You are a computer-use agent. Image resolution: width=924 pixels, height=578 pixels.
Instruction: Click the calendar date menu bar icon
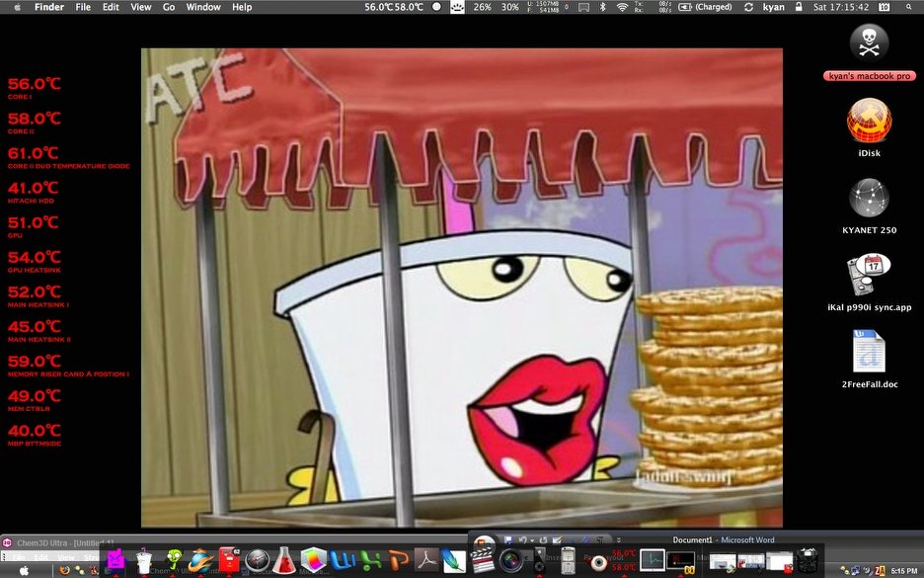click(885, 7)
